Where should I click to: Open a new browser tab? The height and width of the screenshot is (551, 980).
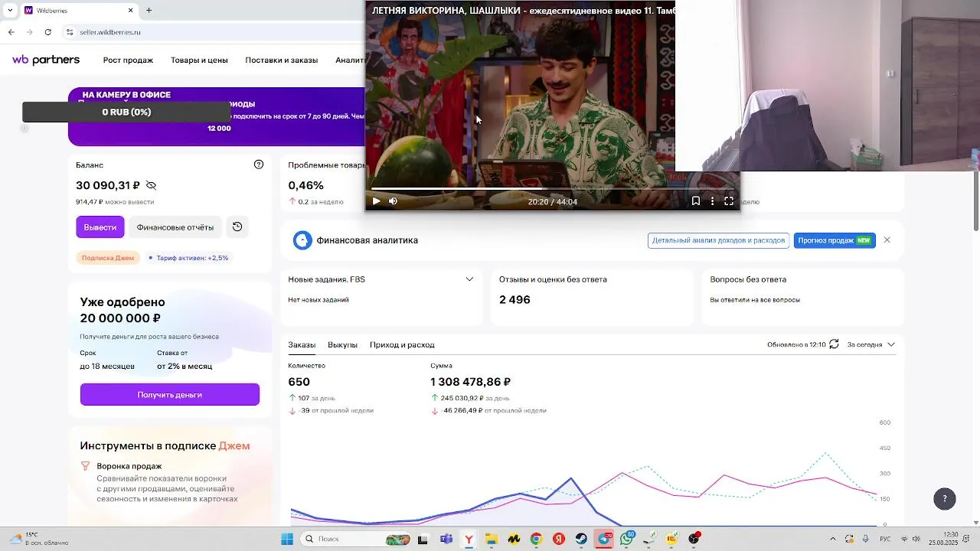149,10
